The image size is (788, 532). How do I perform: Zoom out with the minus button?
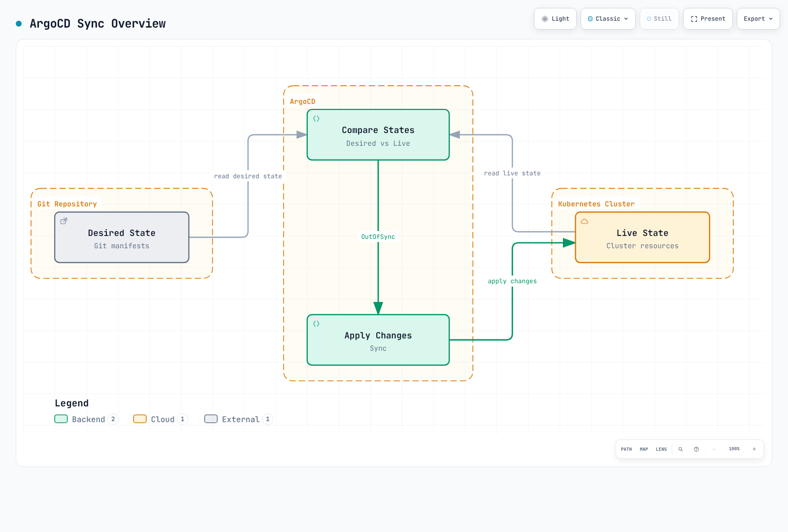pos(714,449)
